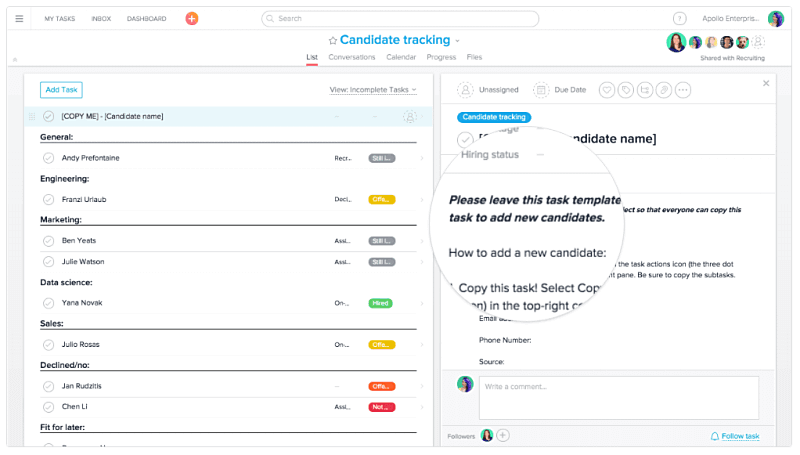Switch to the Conversations tab
800x455 pixels.
click(352, 58)
